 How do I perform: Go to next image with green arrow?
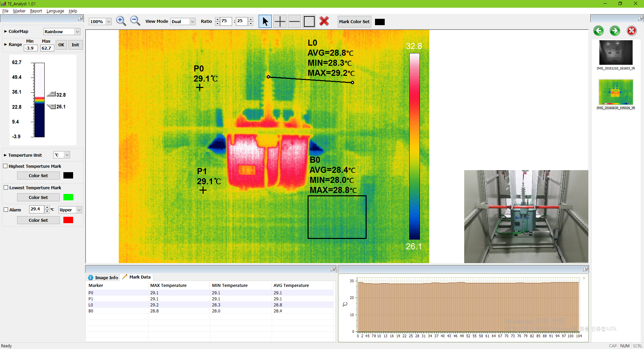tap(615, 31)
